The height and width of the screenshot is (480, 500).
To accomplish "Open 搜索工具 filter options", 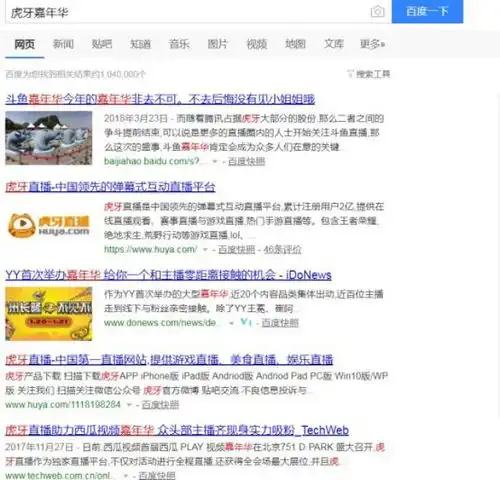I will [x=369, y=74].
